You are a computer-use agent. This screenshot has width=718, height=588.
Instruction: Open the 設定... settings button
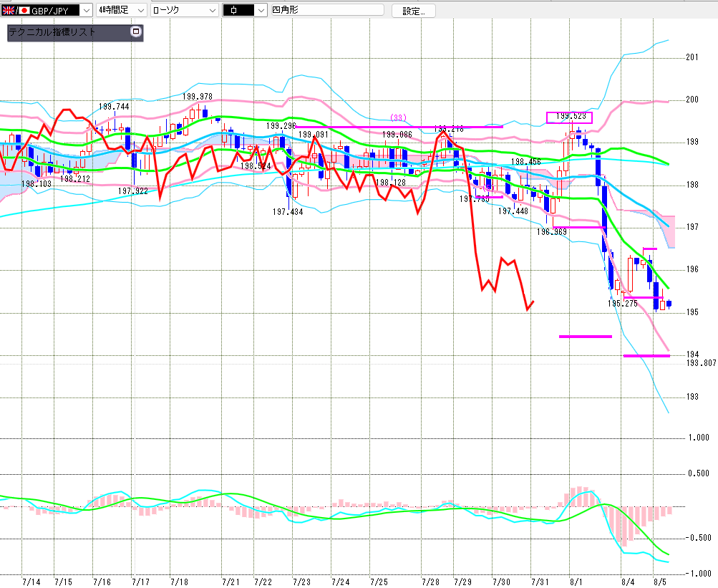click(x=414, y=11)
